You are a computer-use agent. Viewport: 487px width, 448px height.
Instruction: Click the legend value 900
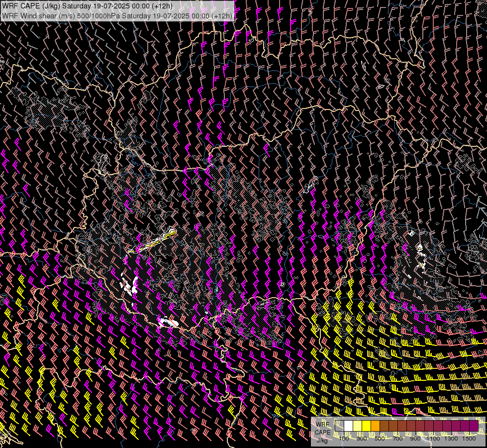pos(415,439)
